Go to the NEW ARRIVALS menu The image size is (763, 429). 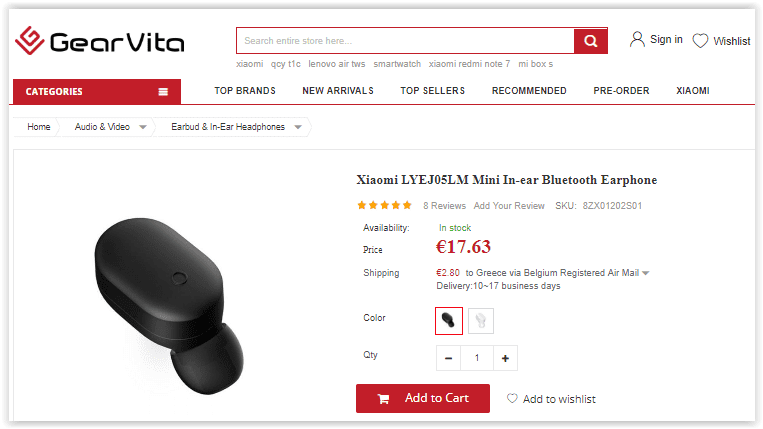point(338,91)
